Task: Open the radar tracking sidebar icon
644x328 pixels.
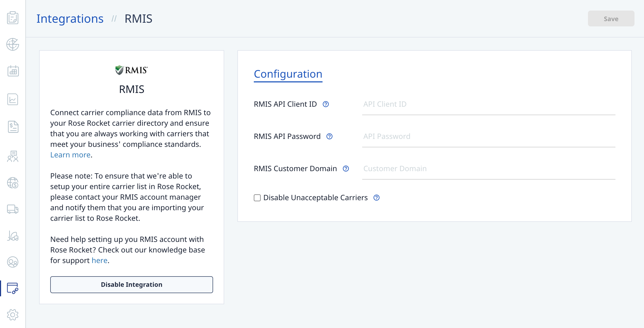Action: pyautogui.click(x=13, y=44)
